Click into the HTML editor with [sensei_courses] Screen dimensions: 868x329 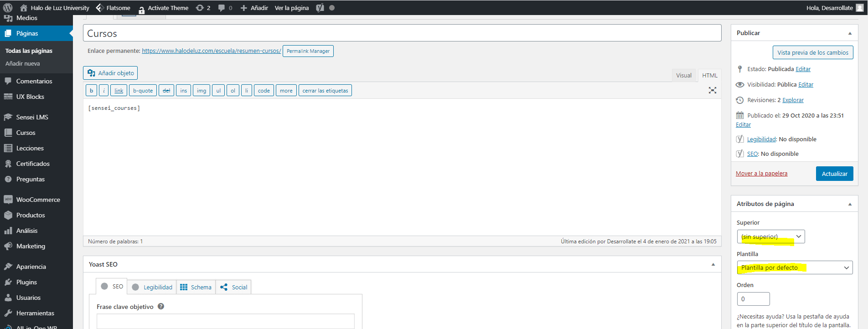coord(402,167)
